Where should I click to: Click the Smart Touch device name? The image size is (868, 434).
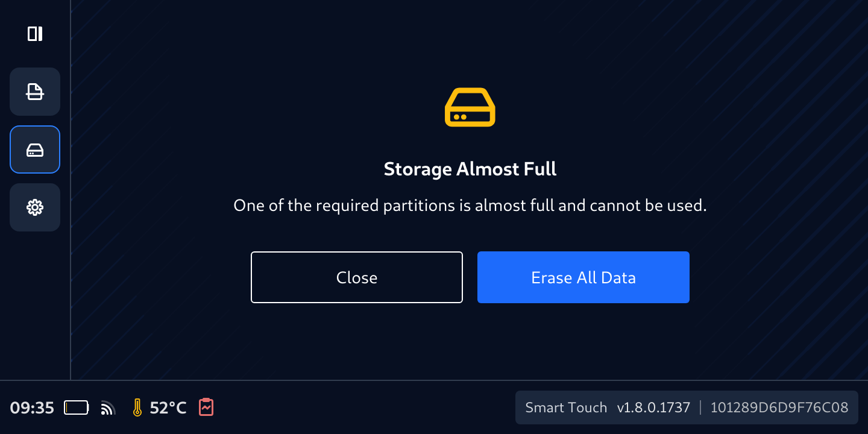[566, 407]
